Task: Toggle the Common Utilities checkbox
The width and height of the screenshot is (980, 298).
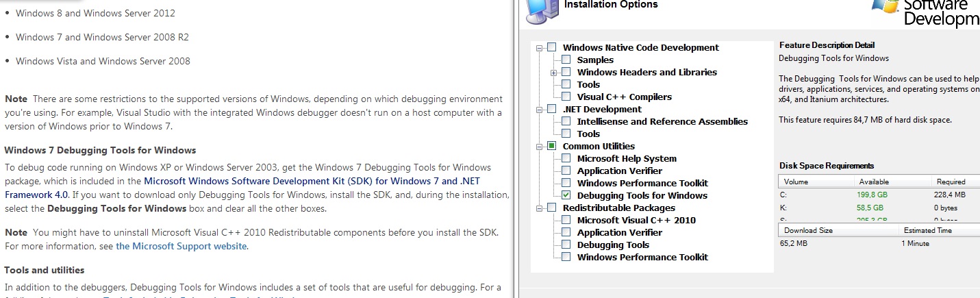Action: pyautogui.click(x=551, y=146)
